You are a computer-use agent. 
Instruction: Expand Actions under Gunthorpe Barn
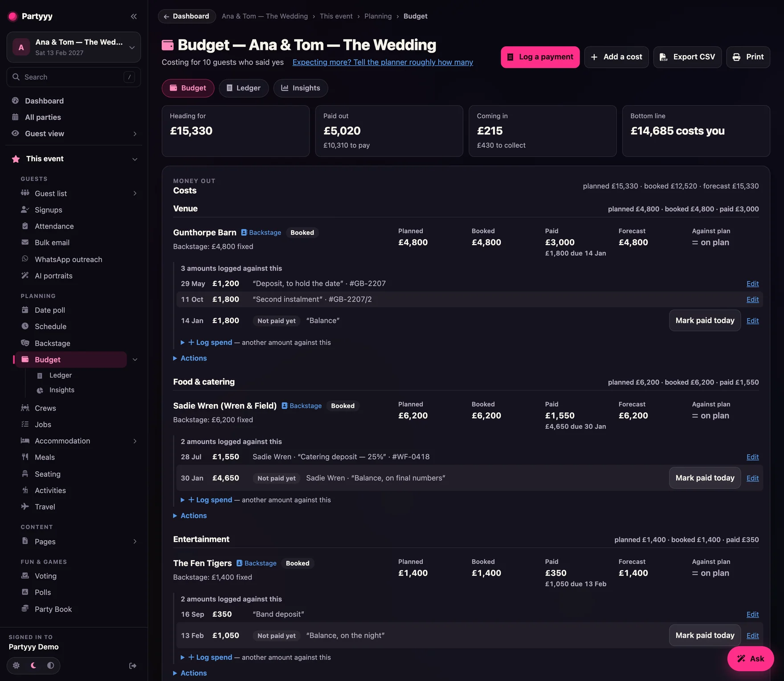[190, 358]
